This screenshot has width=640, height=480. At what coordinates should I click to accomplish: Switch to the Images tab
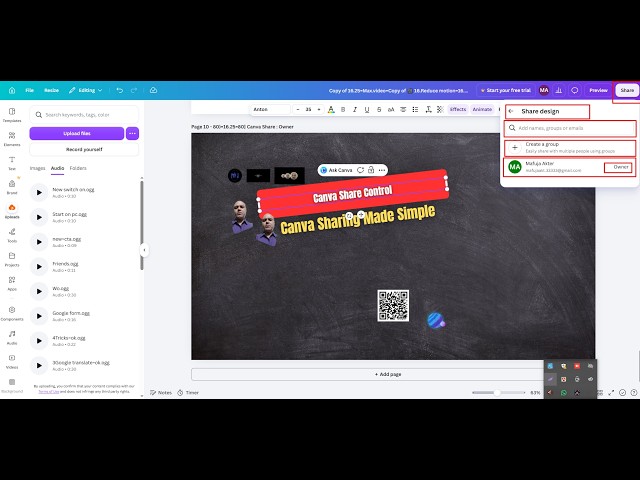[x=37, y=168]
